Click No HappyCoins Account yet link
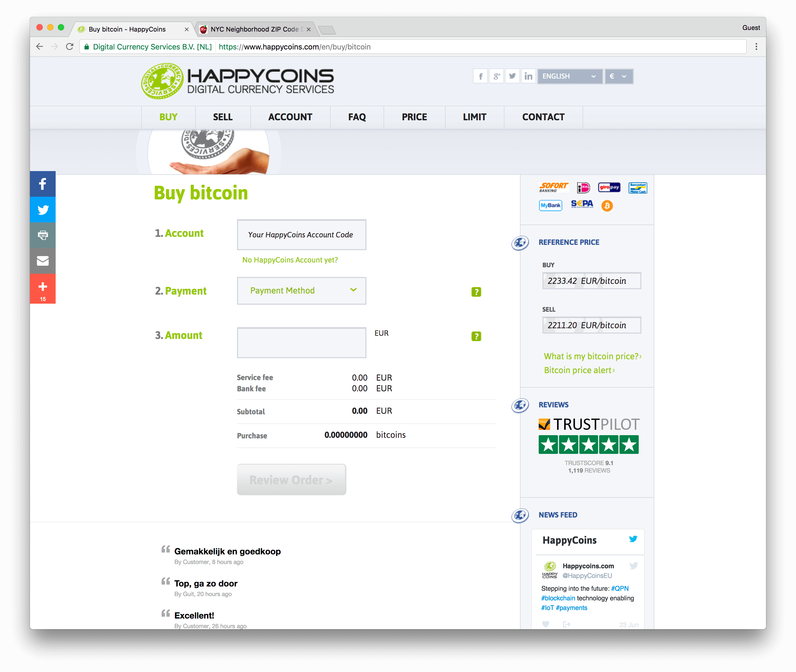Screen dimensions: 796x672 (x=290, y=260)
